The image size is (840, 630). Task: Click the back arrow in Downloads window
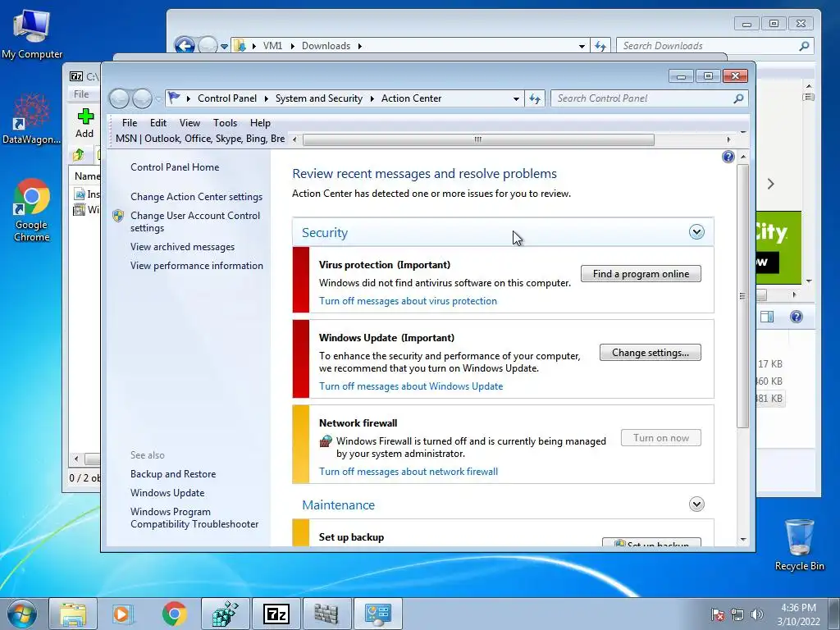tap(185, 46)
